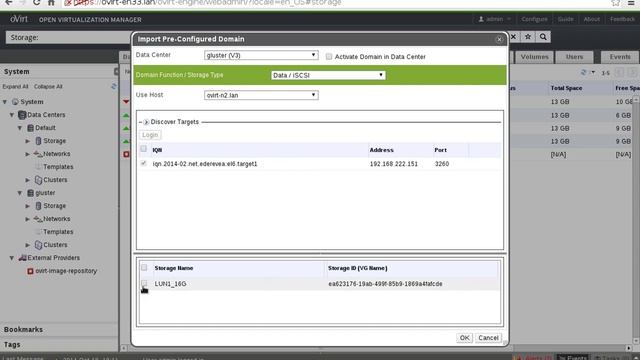Refresh storage list using toolbar refresh icon
This screenshot has width=640, height=360.
point(584,72)
